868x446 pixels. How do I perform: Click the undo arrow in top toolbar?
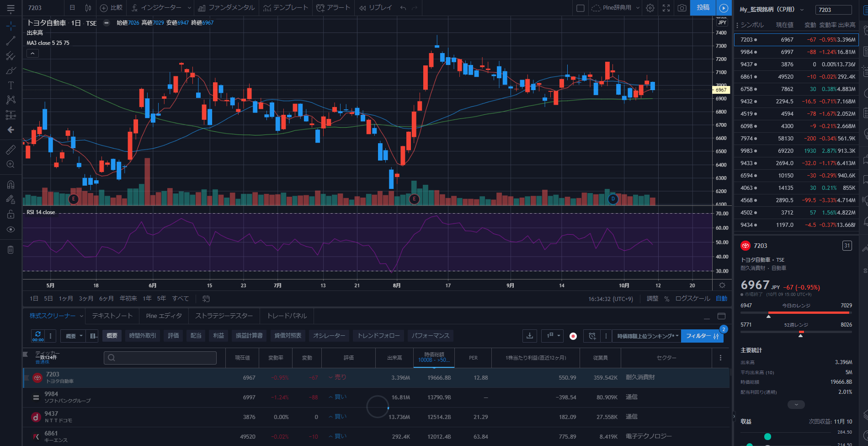point(403,8)
